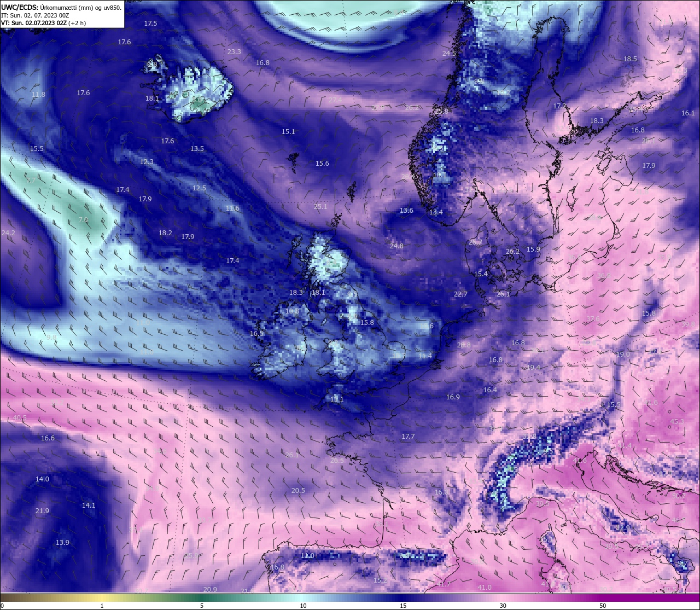Click the 13.9 value label
Screen dimensions: 700x610
pos(62,543)
